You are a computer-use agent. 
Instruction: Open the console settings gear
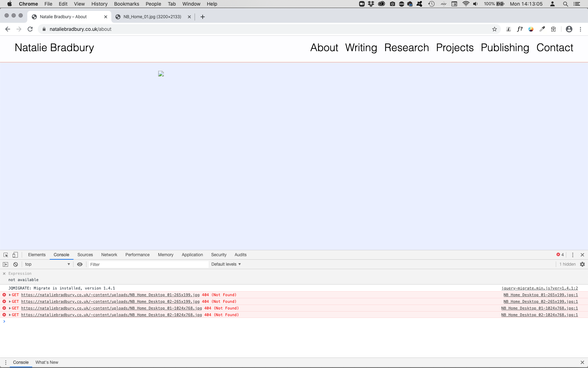(582, 264)
